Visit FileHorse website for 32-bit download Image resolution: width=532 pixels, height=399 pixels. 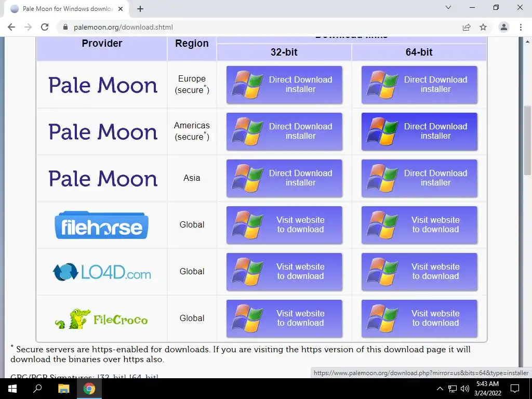[284, 225]
